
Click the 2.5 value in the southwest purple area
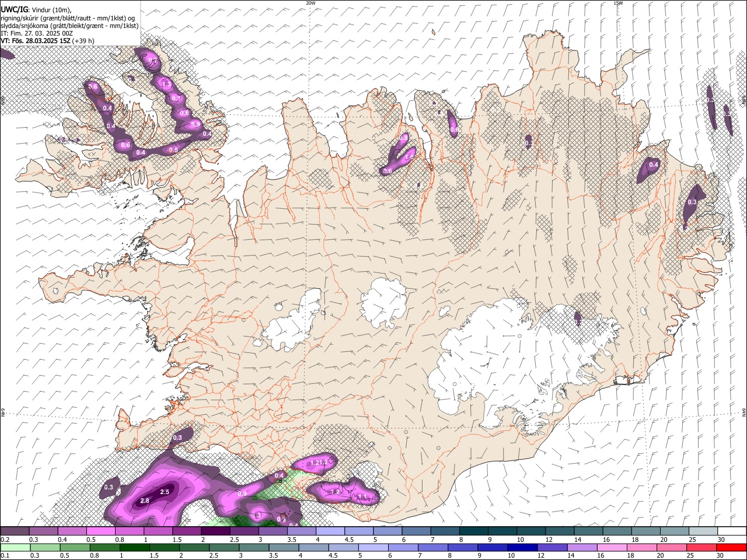[x=165, y=492]
